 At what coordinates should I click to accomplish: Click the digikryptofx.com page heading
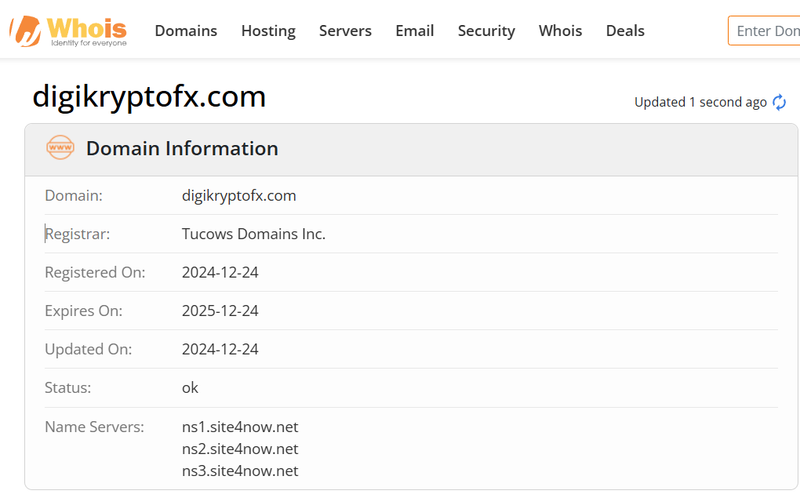(x=149, y=96)
